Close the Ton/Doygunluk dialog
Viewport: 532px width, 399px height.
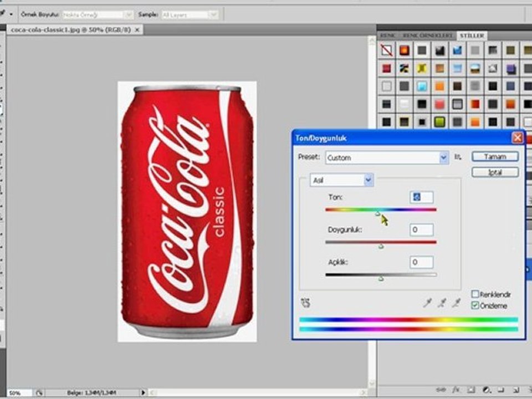tap(517, 138)
